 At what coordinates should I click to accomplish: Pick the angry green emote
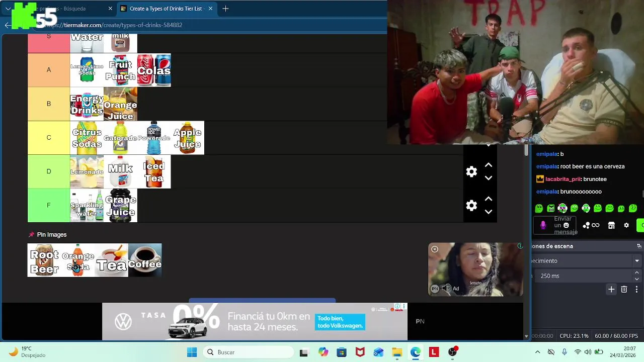click(x=551, y=208)
